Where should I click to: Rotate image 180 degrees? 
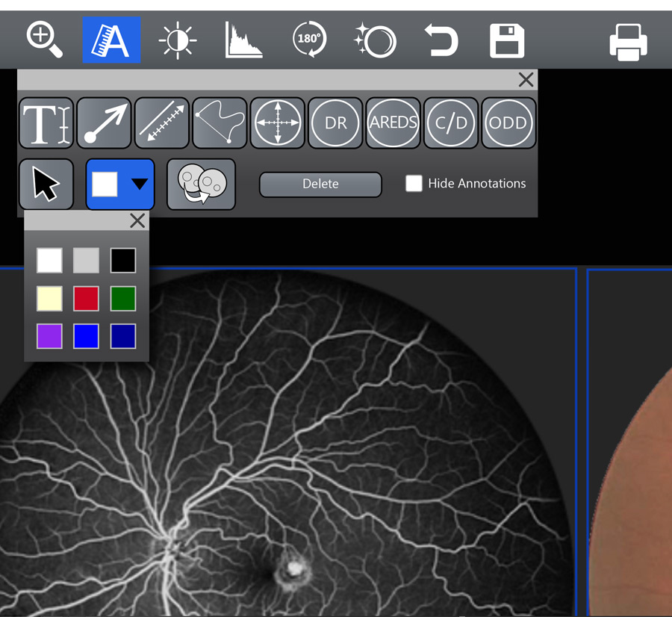tap(309, 40)
